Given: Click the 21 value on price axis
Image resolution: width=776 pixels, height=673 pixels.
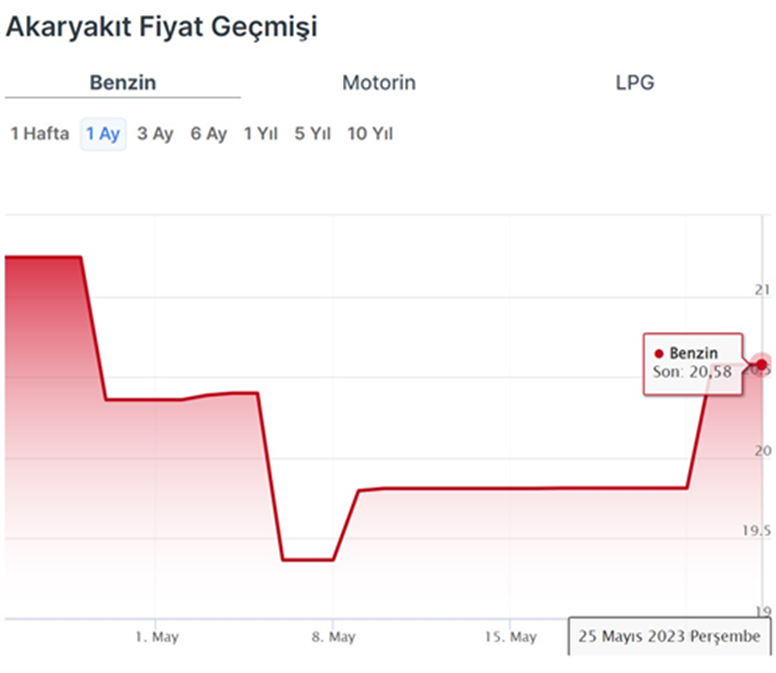Looking at the screenshot, I should (x=762, y=290).
